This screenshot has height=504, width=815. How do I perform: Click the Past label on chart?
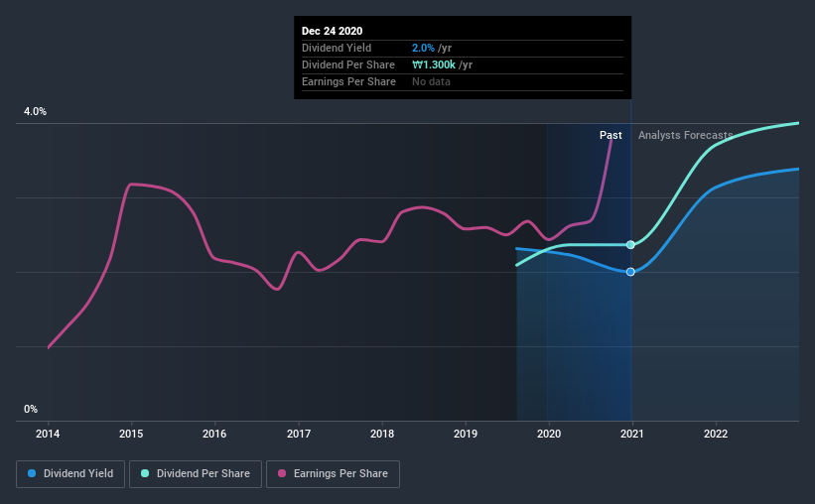pyautogui.click(x=611, y=135)
